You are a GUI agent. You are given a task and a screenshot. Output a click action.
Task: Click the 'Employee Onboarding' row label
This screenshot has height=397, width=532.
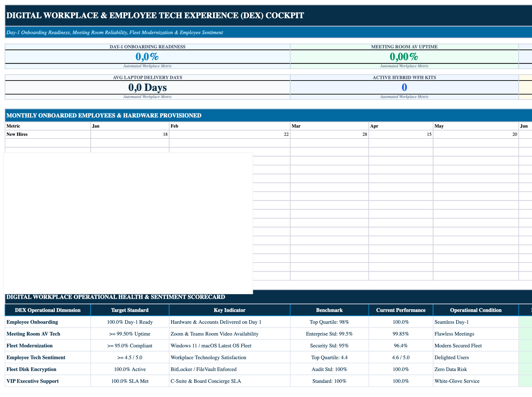[48, 322]
